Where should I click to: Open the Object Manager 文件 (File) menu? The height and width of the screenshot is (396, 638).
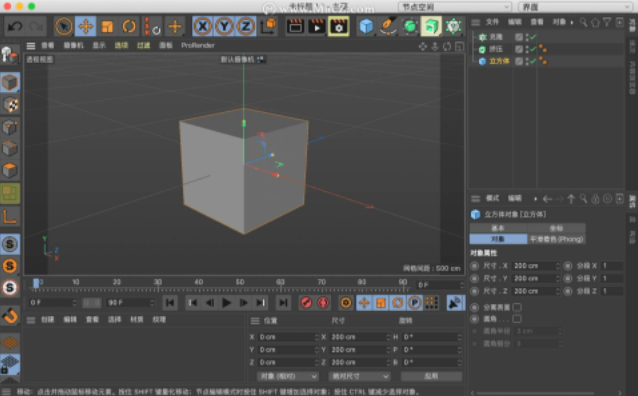coord(492,22)
